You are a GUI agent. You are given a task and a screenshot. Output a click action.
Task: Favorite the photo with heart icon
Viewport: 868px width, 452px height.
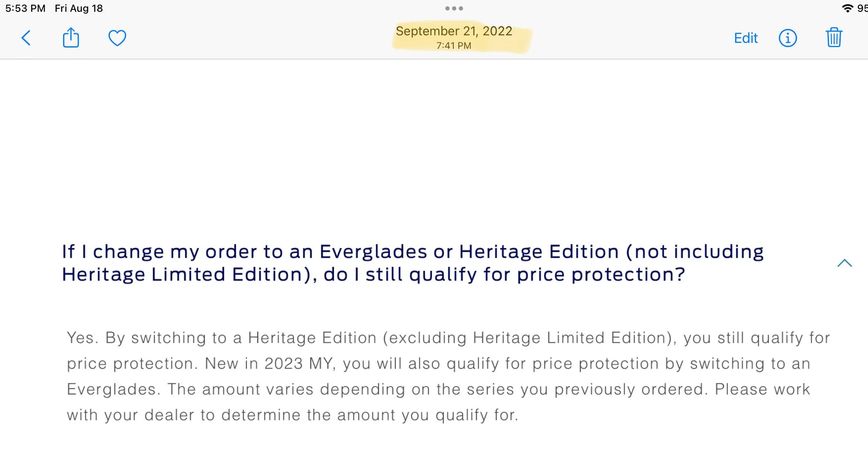click(117, 38)
